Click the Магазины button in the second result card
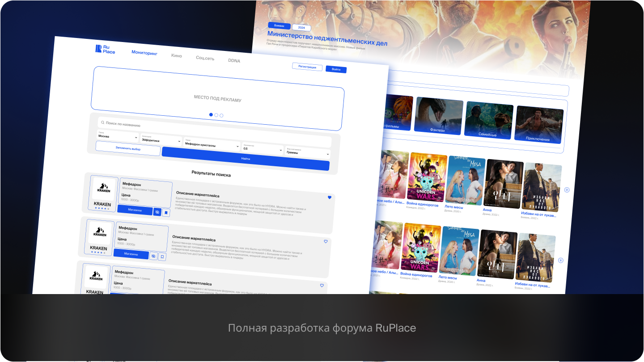The width and height of the screenshot is (644, 362). (x=131, y=254)
